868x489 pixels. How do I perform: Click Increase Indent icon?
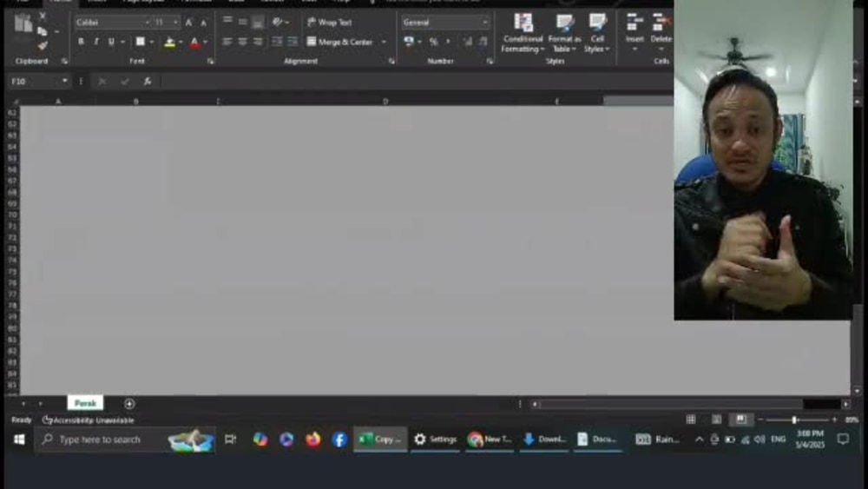293,42
